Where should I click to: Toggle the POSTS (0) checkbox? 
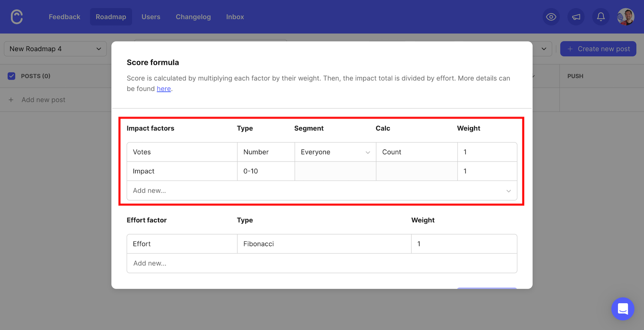(12, 76)
